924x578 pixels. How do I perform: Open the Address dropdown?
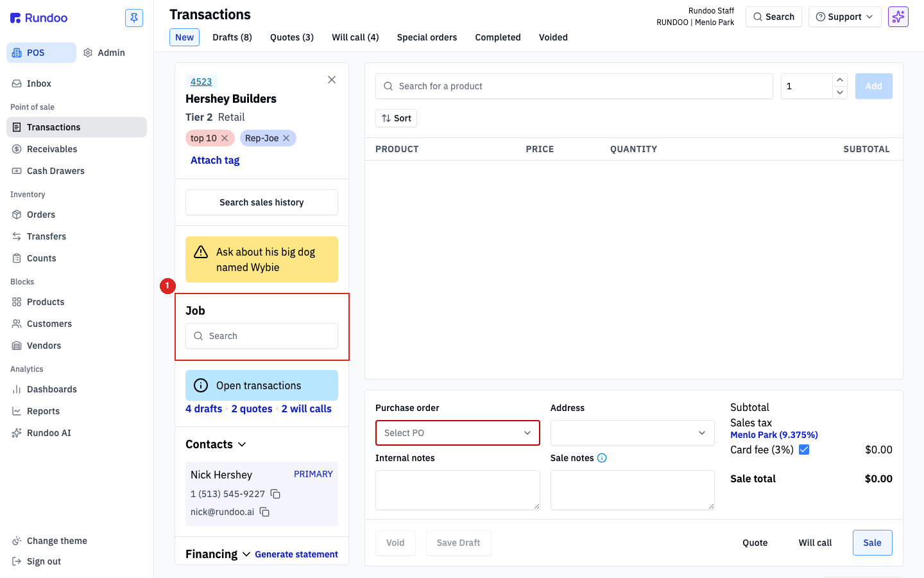tap(633, 433)
